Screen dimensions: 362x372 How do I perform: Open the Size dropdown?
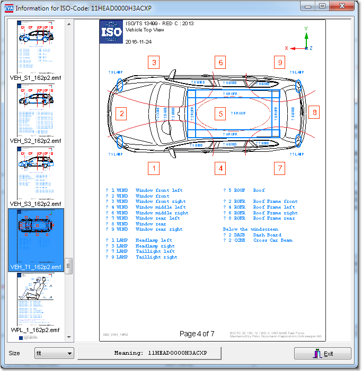pos(54,353)
